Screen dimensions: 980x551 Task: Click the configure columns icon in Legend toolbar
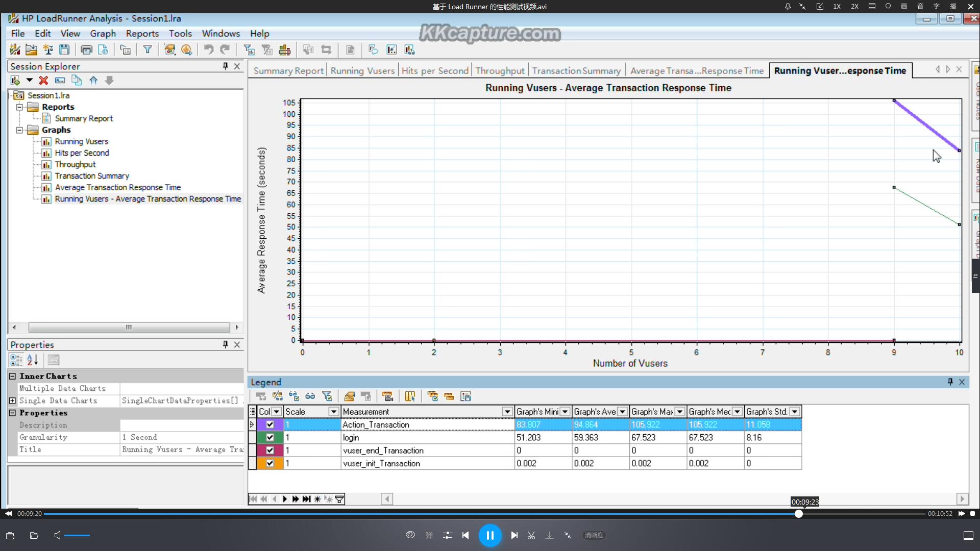pyautogui.click(x=410, y=396)
